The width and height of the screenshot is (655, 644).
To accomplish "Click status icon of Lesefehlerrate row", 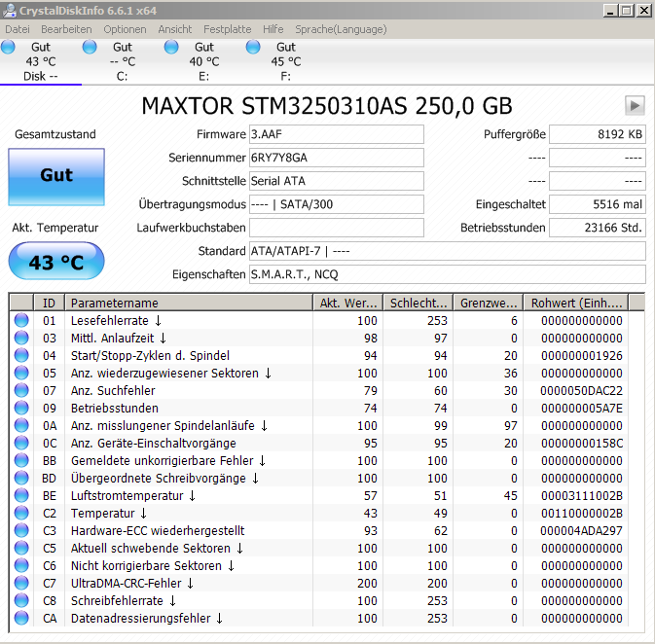I will (x=21, y=320).
